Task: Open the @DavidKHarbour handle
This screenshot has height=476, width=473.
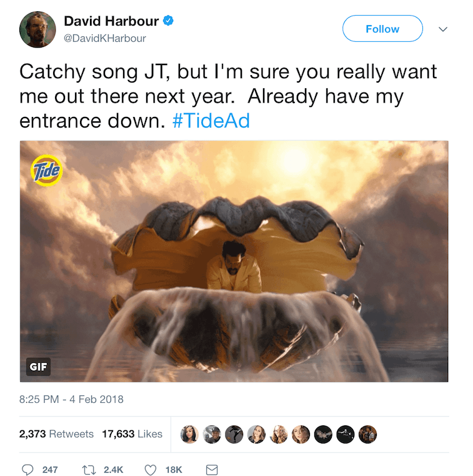Action: point(105,38)
